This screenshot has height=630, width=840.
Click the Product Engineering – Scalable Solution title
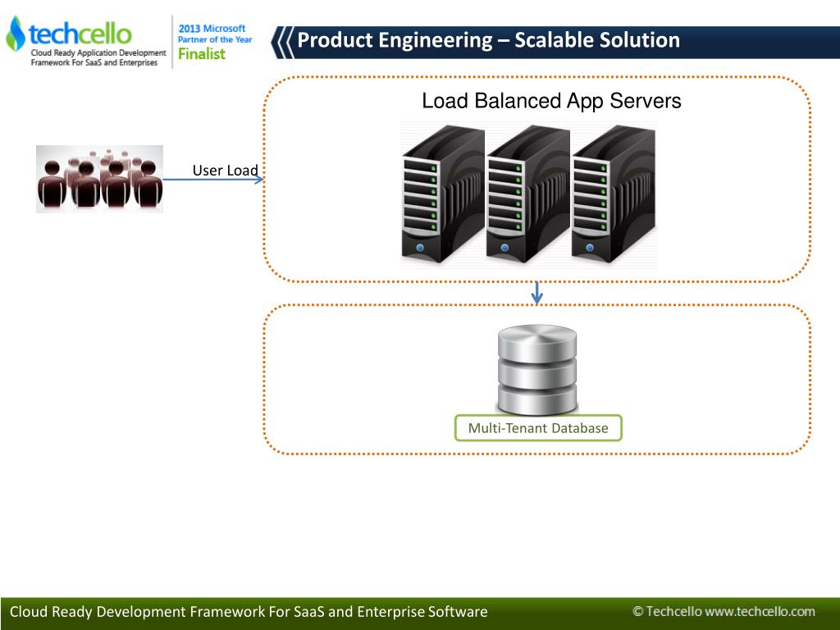489,40
